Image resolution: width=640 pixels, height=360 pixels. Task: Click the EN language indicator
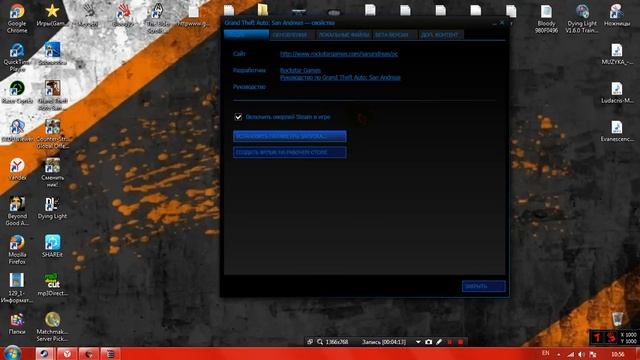pyautogui.click(x=546, y=353)
